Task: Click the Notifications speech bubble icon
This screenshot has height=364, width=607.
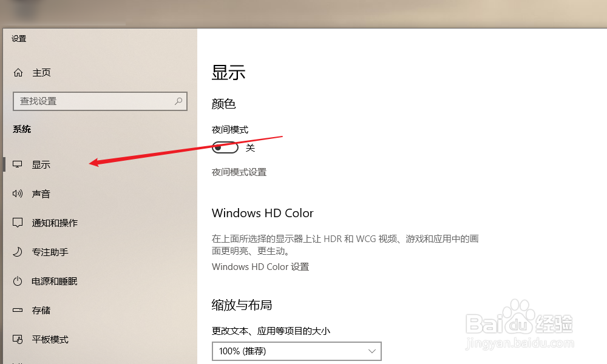Action: [x=18, y=223]
